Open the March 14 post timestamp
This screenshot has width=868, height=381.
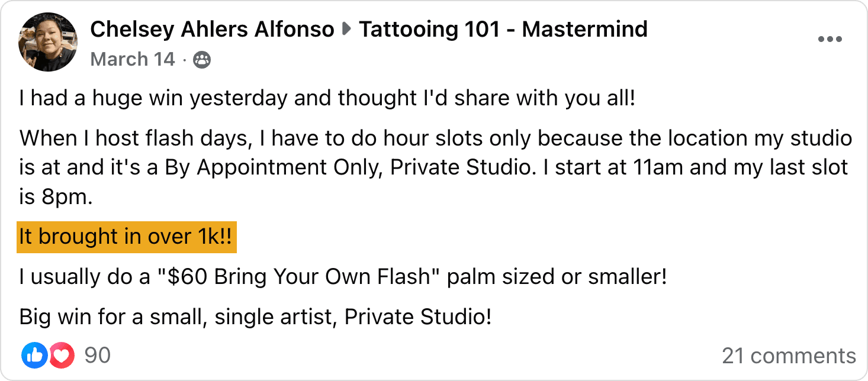133,60
